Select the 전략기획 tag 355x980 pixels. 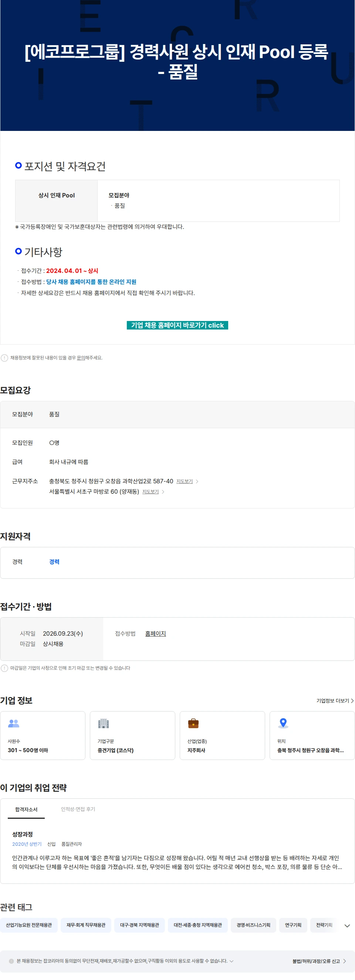coord(324,925)
